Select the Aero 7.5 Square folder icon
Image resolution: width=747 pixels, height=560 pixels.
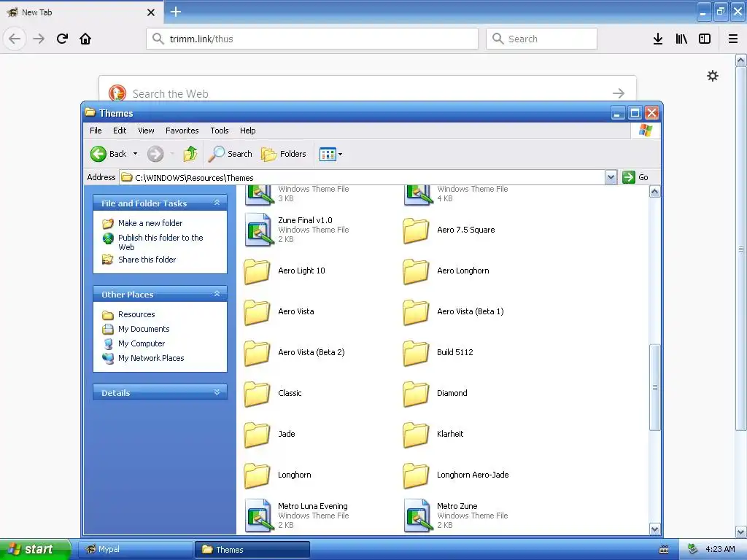pos(416,230)
